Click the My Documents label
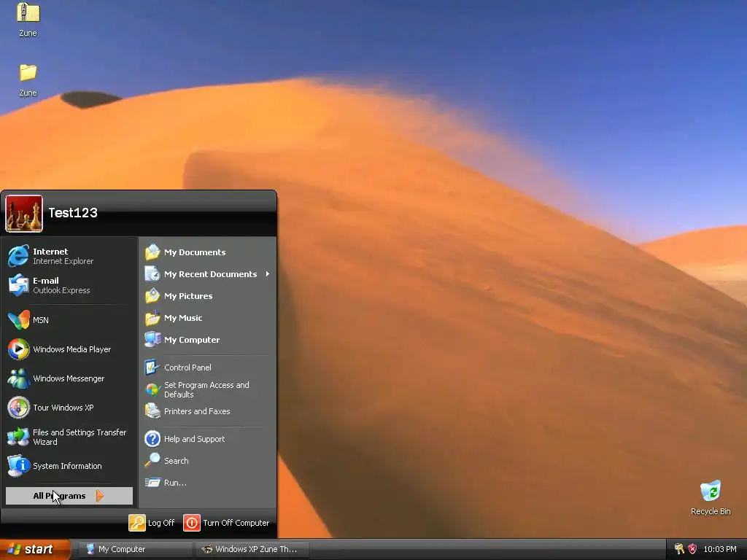 (x=195, y=252)
